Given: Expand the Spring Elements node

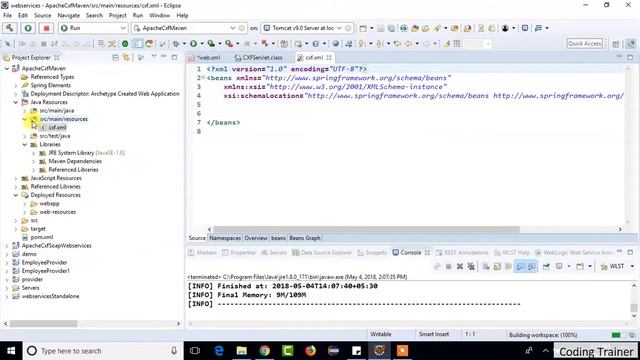Looking at the screenshot, I should 16,85.
